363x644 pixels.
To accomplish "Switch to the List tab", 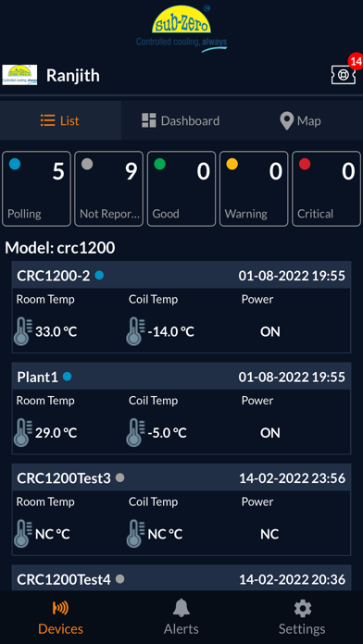I will 60,120.
